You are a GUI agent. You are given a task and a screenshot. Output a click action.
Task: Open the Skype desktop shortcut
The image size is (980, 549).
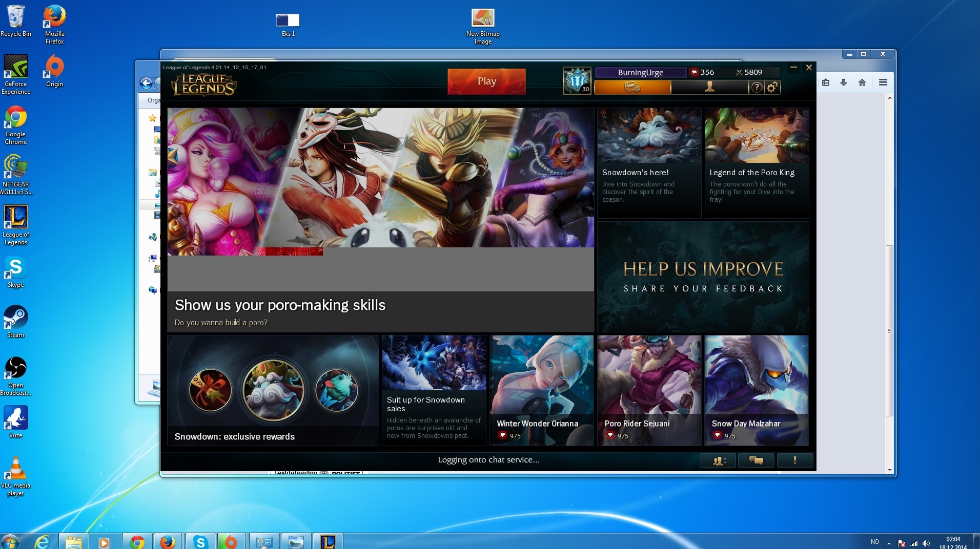(x=15, y=271)
